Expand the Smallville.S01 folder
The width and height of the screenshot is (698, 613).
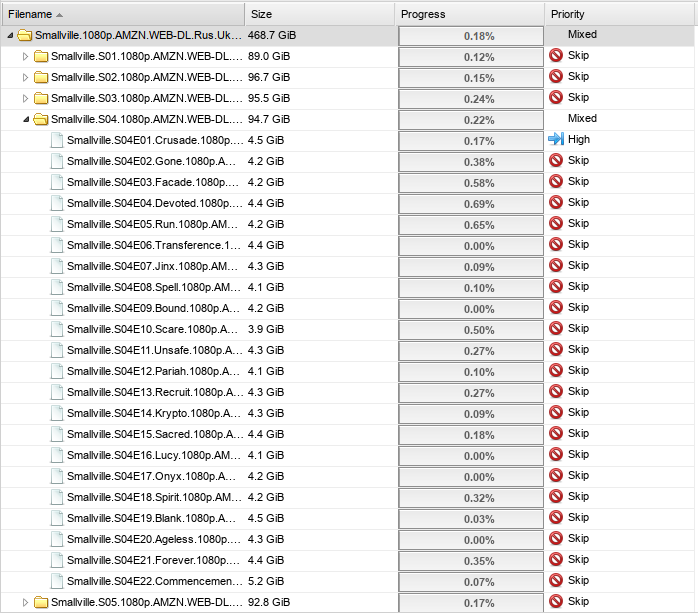[25, 56]
